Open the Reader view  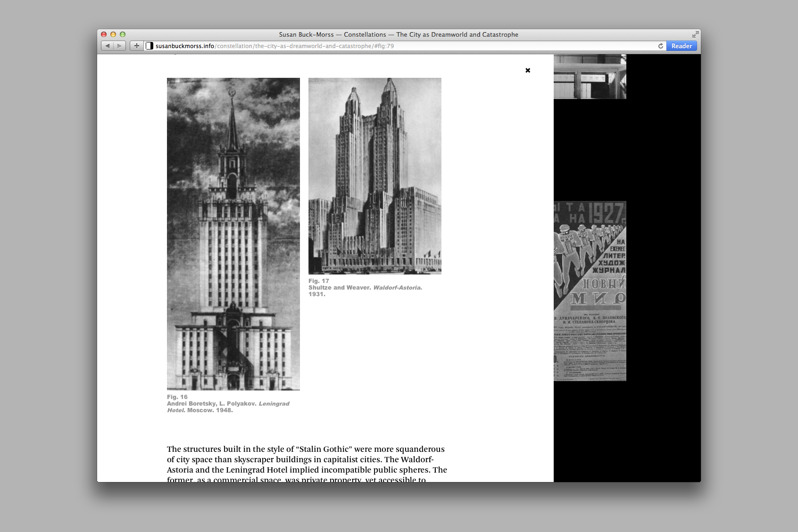[x=682, y=46]
